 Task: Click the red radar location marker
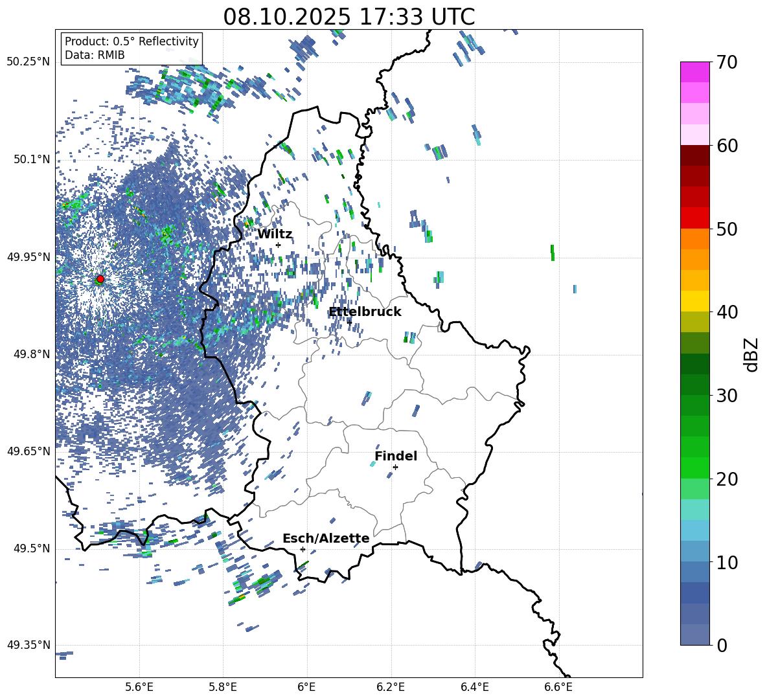click(100, 279)
